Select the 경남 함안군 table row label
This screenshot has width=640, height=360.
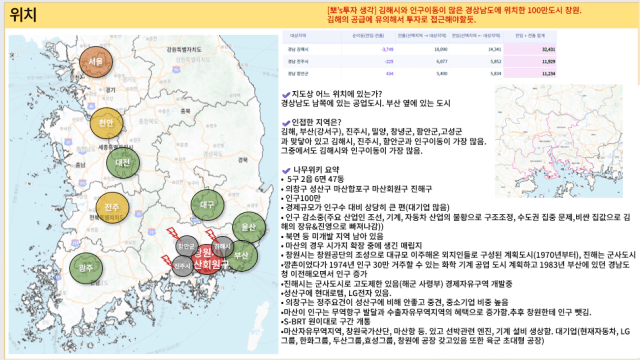tap(298, 74)
